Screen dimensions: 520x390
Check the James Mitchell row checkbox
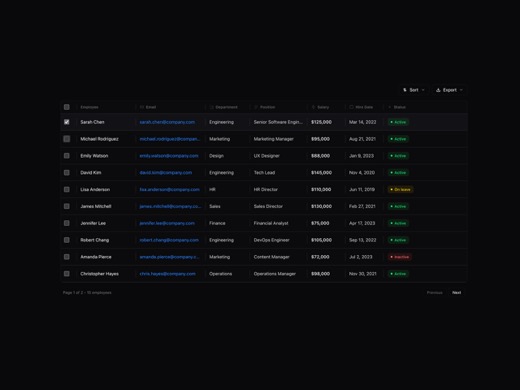click(67, 206)
